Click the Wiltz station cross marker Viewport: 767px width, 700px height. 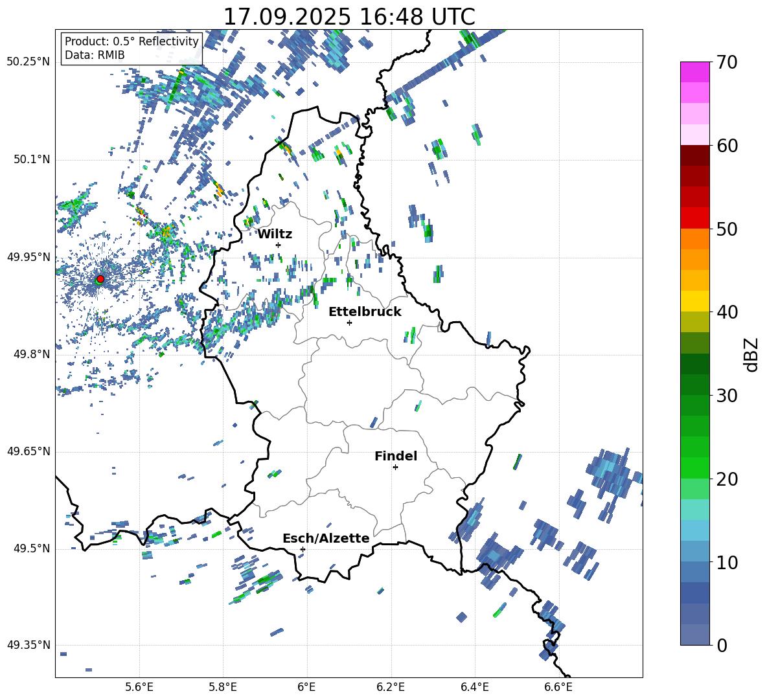(279, 245)
